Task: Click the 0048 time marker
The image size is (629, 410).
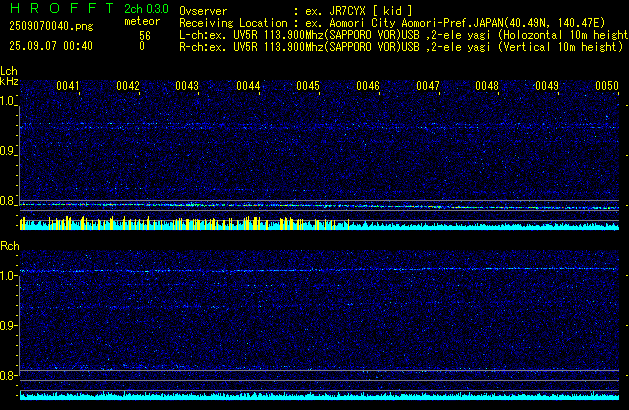Action: (x=487, y=86)
